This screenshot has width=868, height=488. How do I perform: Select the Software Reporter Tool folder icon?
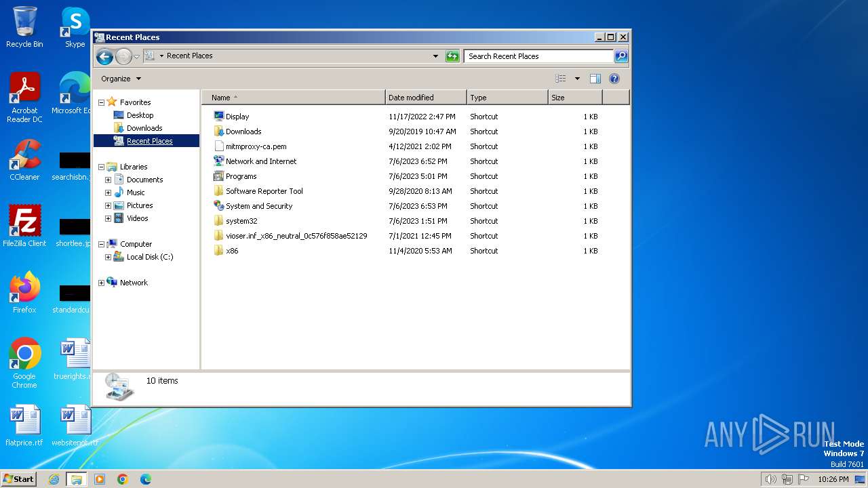pos(218,191)
